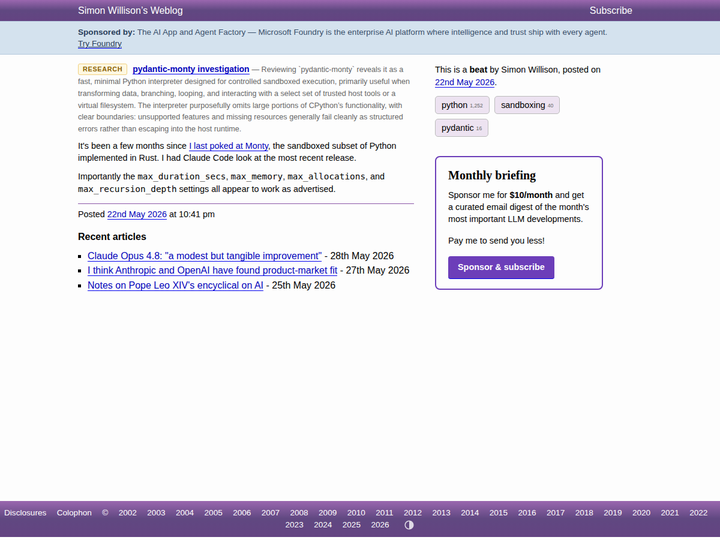Go to the 2007 archive
Image resolution: width=720 pixels, height=540 pixels.
[x=270, y=513]
